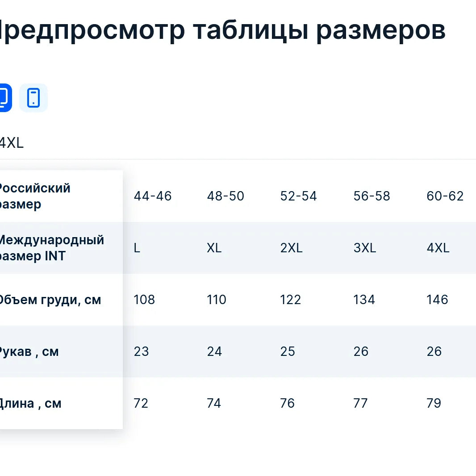Select the length value 74

point(214,403)
